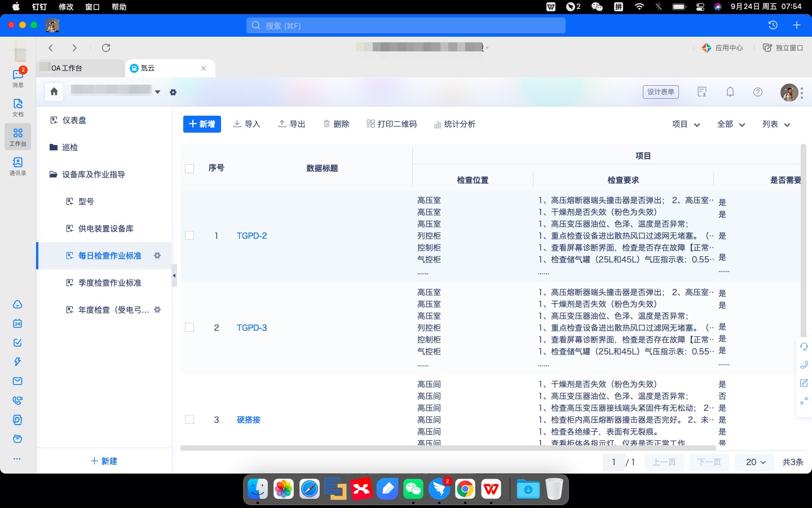Click the 导入 button
This screenshot has height=508, width=812.
[246, 124]
